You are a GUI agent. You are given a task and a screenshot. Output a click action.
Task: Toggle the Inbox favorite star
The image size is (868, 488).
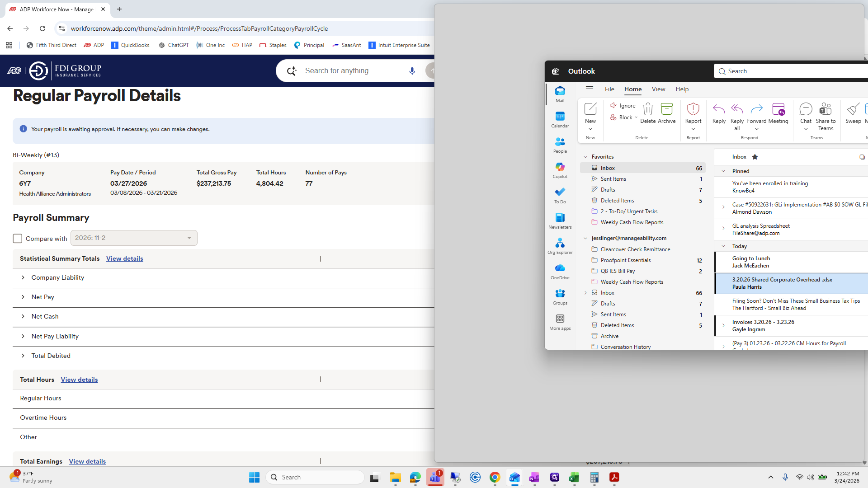(x=755, y=157)
